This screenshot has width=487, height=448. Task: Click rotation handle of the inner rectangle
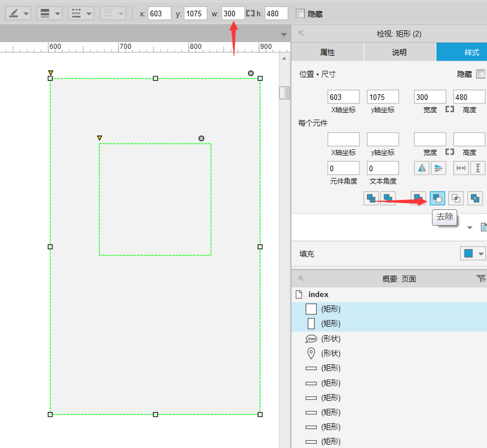pyautogui.click(x=201, y=139)
